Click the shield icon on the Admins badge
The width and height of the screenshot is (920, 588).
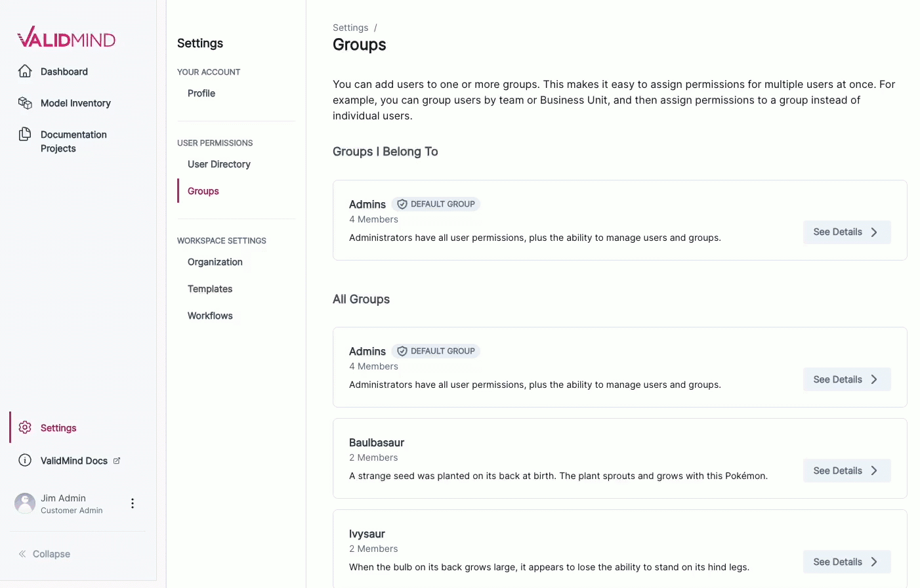pos(402,203)
